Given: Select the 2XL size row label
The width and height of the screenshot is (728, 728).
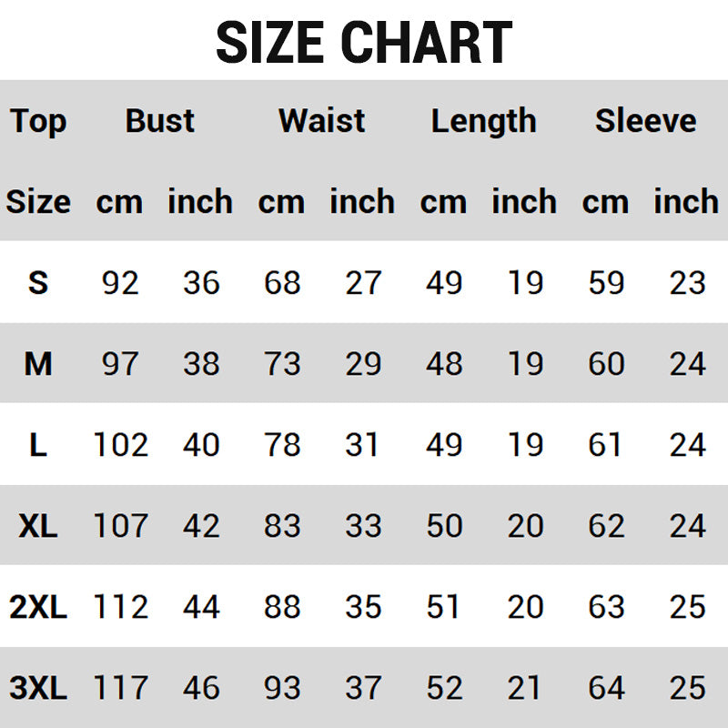Looking at the screenshot, I should 38,607.
